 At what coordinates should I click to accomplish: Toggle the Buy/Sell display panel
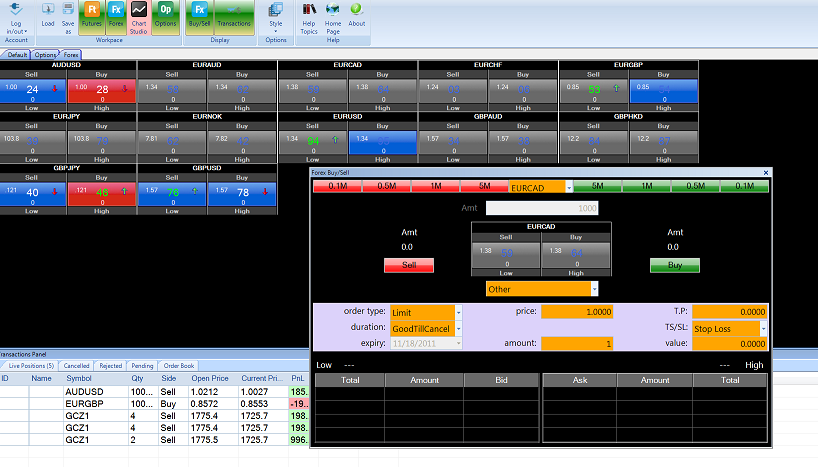tap(199, 18)
